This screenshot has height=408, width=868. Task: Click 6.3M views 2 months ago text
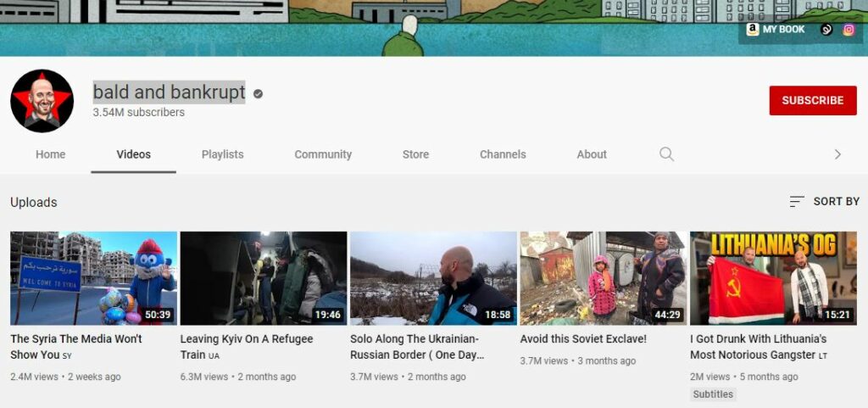[x=238, y=377]
